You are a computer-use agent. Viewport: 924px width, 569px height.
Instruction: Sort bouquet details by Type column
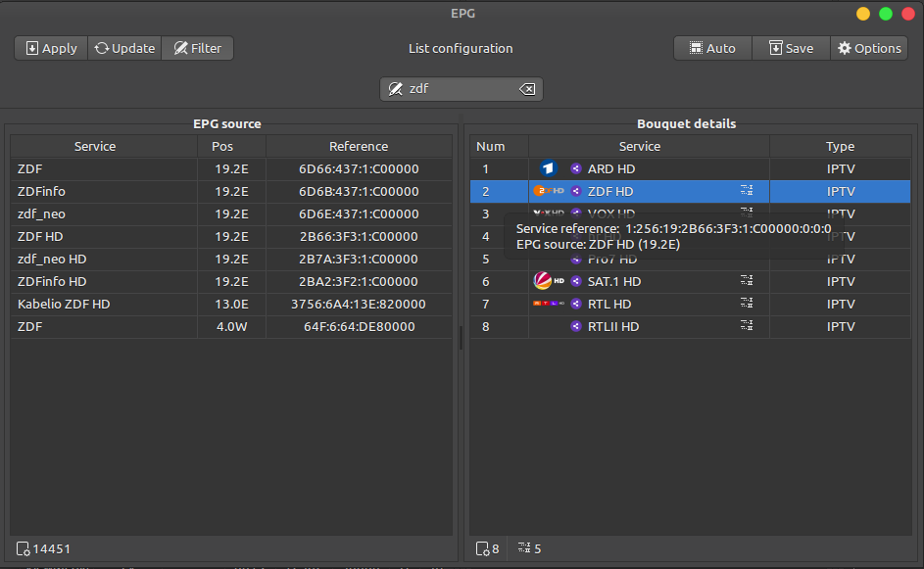click(x=840, y=147)
